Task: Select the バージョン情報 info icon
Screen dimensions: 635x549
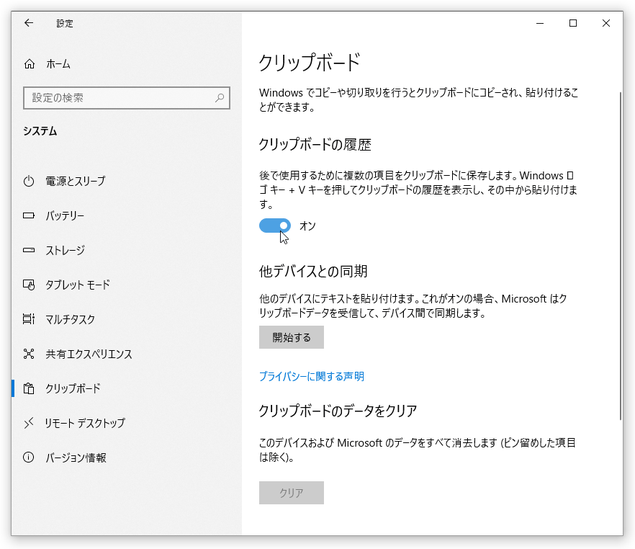Action: tap(28, 458)
